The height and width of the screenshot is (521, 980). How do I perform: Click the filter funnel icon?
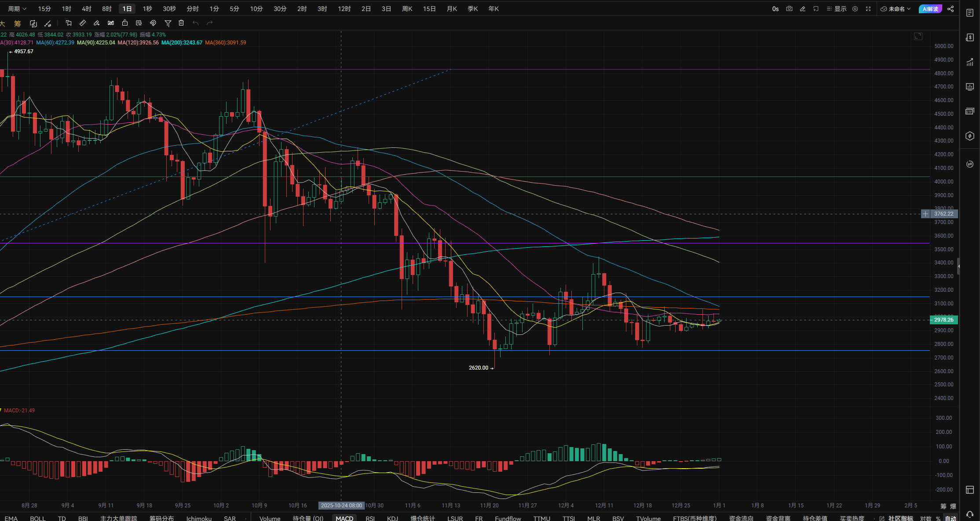(x=168, y=23)
